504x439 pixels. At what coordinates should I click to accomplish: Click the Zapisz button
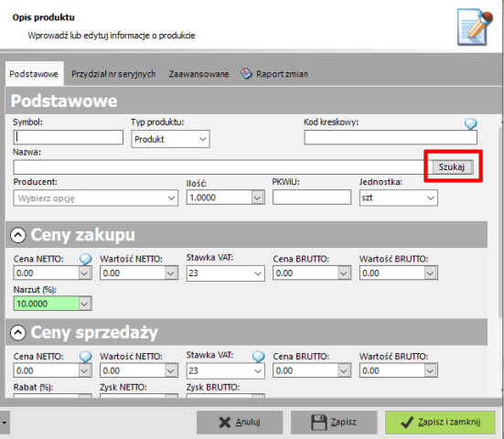coord(334,422)
